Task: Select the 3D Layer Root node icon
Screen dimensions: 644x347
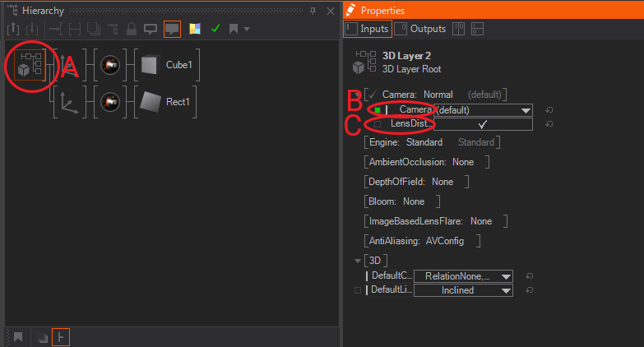Action: click(x=30, y=65)
